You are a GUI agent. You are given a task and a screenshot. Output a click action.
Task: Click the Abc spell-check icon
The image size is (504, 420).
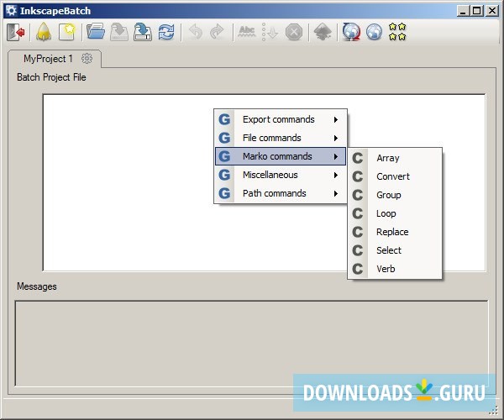tap(247, 32)
